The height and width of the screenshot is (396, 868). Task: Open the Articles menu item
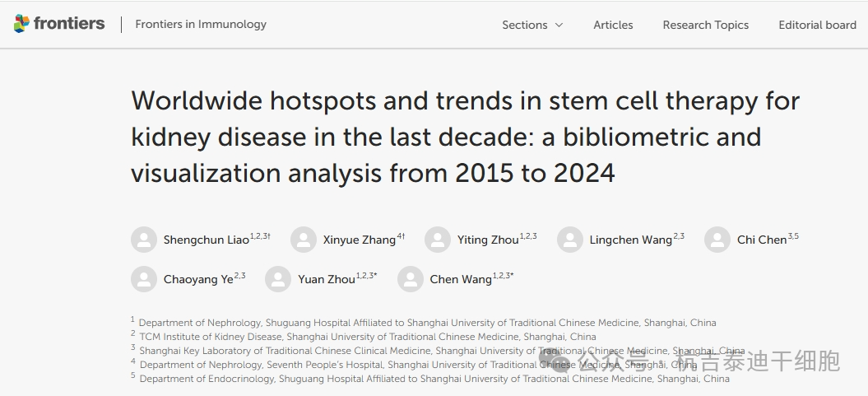pos(613,25)
